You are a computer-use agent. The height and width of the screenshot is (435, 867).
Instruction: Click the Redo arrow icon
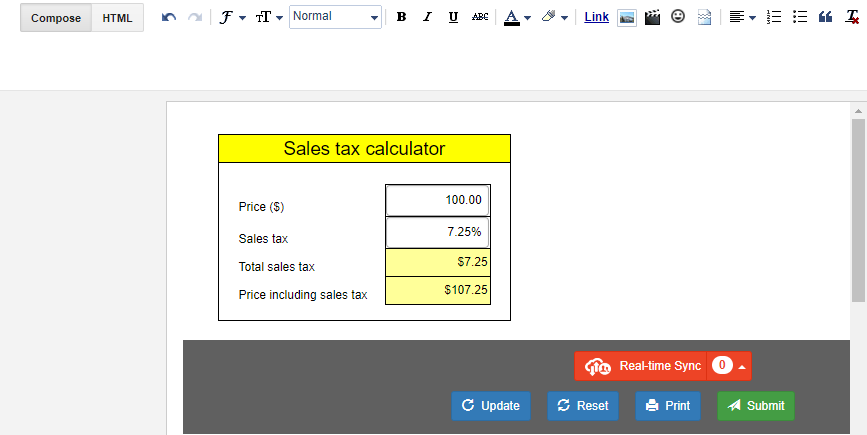click(x=195, y=17)
